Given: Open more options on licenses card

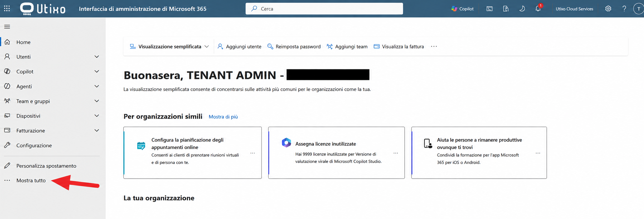Looking at the screenshot, I should (396, 153).
